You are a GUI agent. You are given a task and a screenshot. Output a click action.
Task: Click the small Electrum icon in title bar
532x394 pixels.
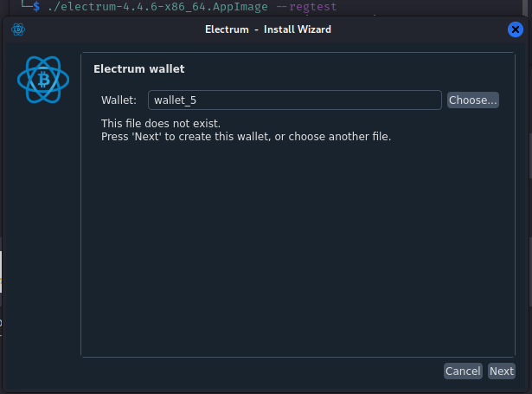(18, 29)
